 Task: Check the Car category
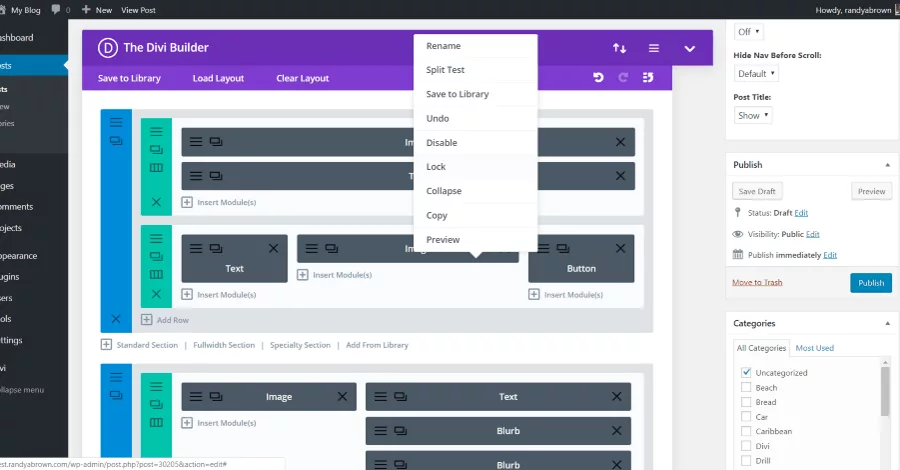746,417
